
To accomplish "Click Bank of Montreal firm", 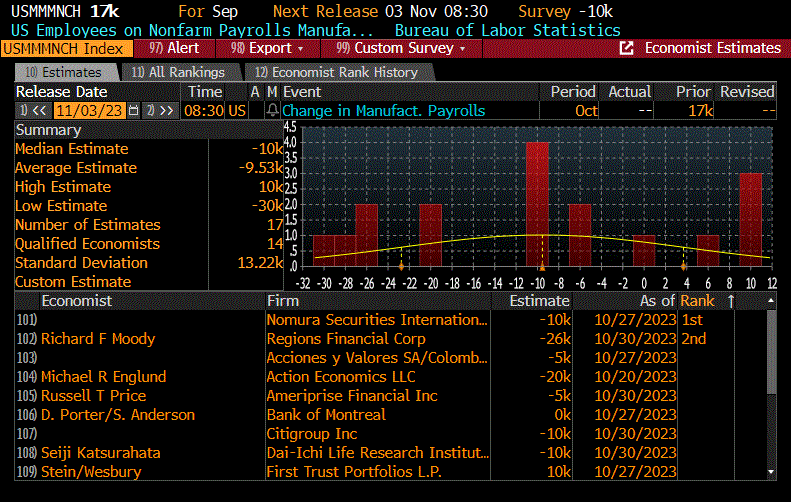I will click(326, 415).
